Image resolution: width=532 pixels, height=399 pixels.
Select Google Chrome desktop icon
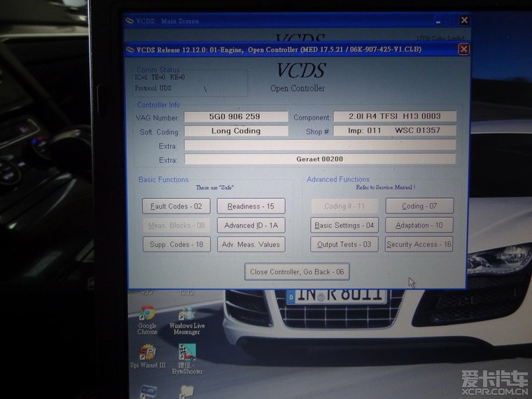click(x=147, y=321)
